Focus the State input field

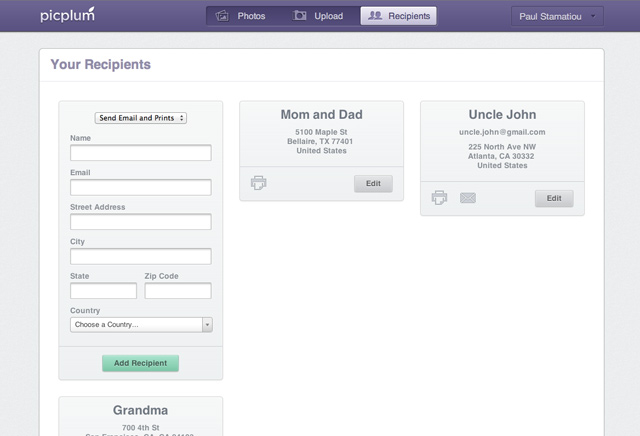(x=104, y=291)
